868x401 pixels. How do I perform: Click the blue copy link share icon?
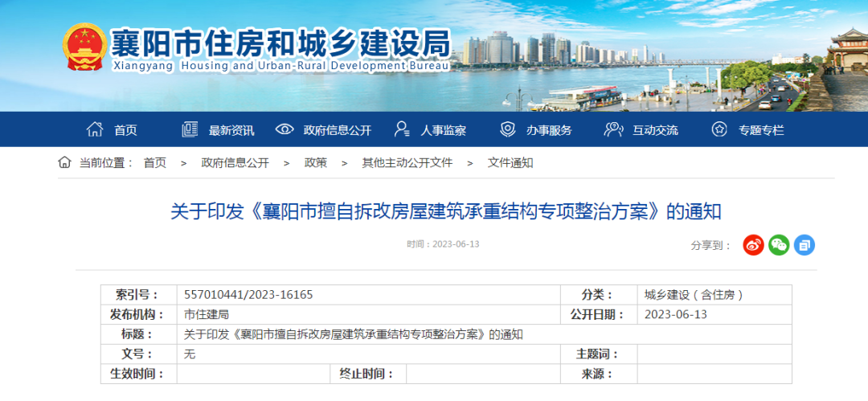coord(805,245)
